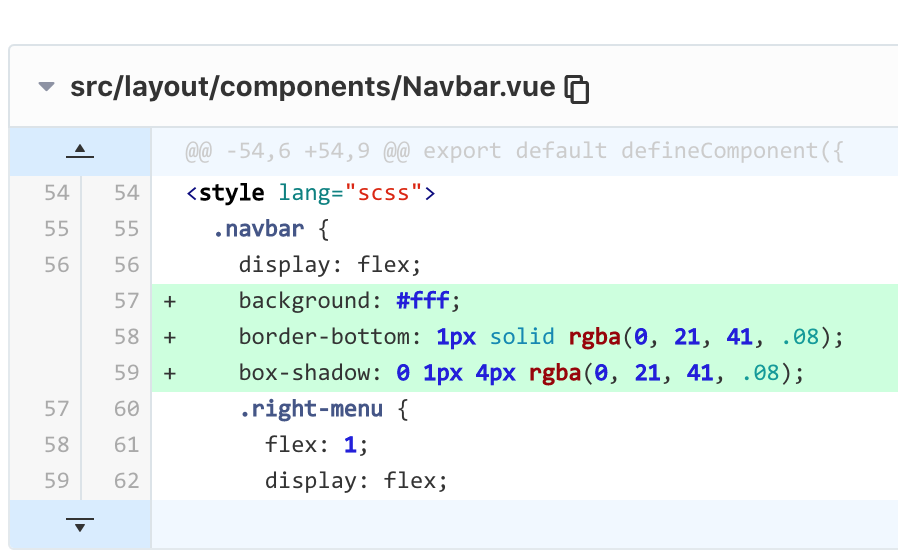This screenshot has height=556, width=898.
Task: Select new line number 59
Action: tap(127, 373)
